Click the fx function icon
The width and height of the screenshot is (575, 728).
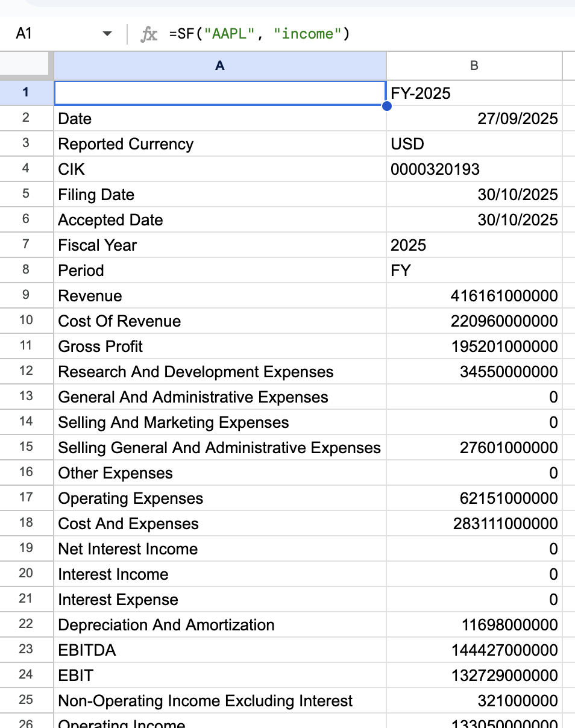click(149, 34)
